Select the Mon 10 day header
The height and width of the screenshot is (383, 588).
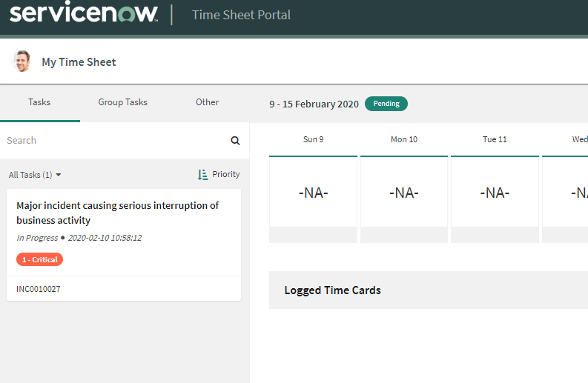click(x=404, y=139)
